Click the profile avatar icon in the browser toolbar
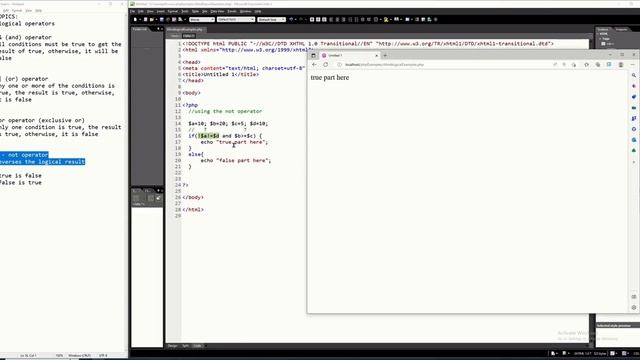The height and width of the screenshot is (360, 640). coord(621,64)
